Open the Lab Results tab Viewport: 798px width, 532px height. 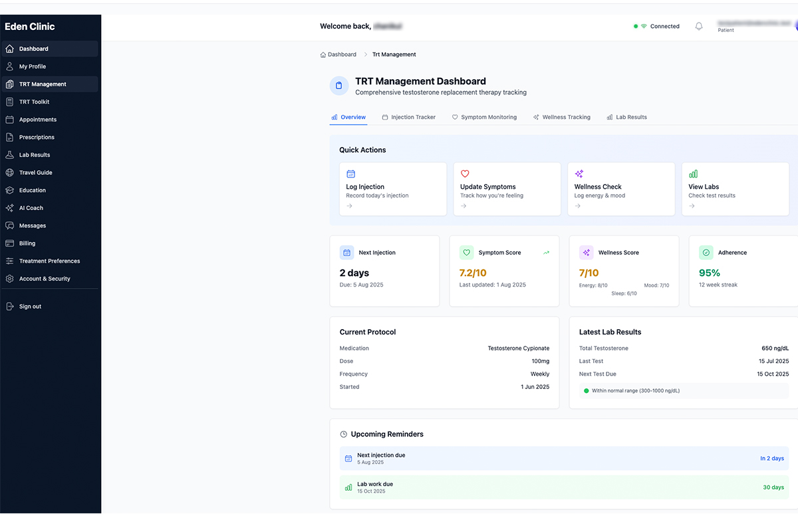[626, 117]
